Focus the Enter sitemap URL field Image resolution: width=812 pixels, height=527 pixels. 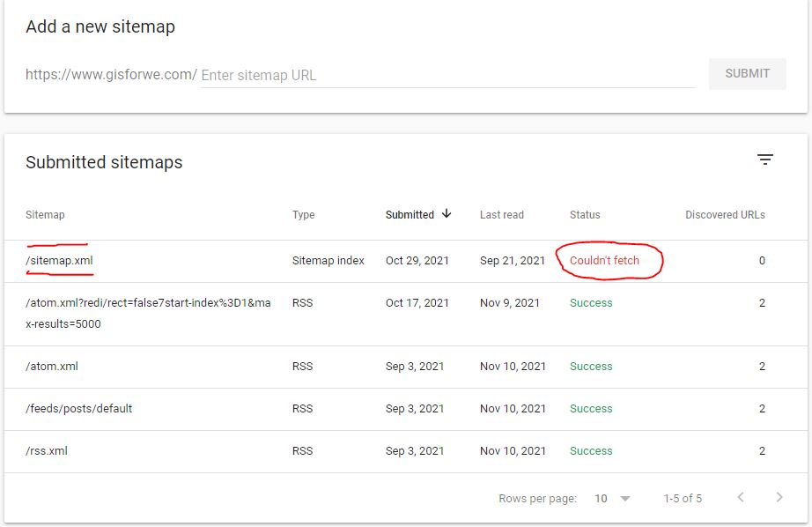coord(448,75)
